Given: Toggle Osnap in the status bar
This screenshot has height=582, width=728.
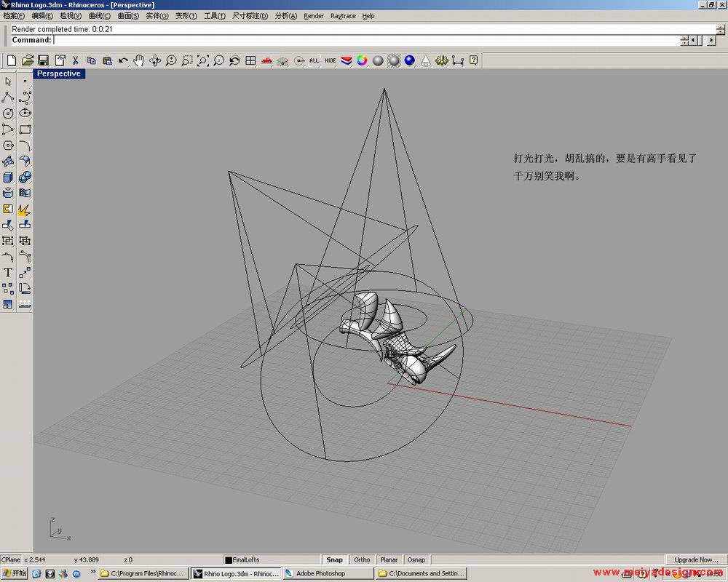Looking at the screenshot, I should tap(416, 559).
